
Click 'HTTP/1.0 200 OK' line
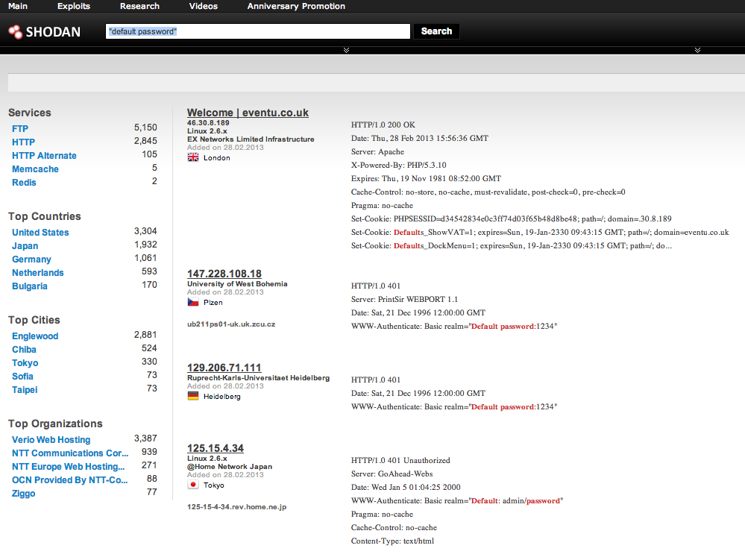(383, 125)
